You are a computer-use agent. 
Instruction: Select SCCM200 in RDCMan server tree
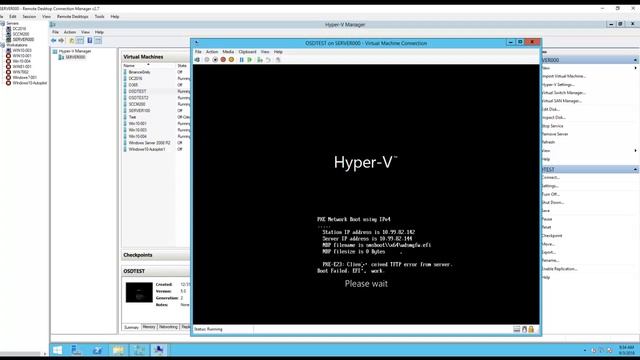coord(21,34)
